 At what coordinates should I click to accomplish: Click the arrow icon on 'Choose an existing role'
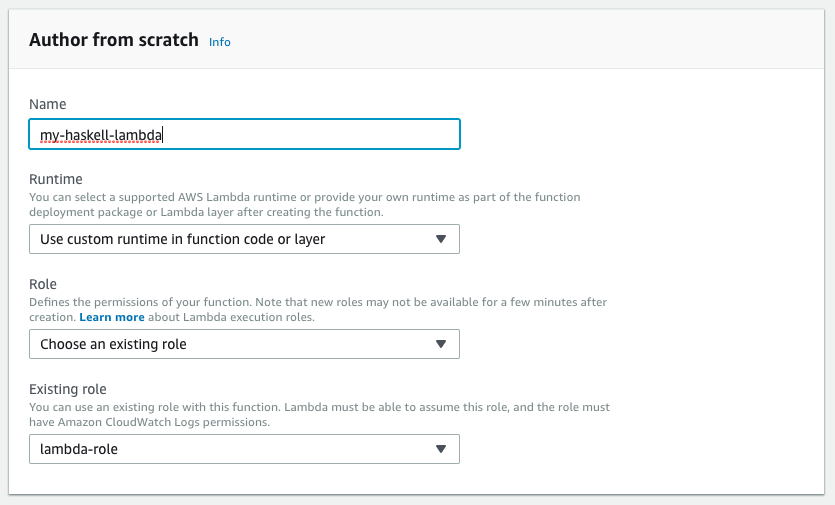click(441, 344)
